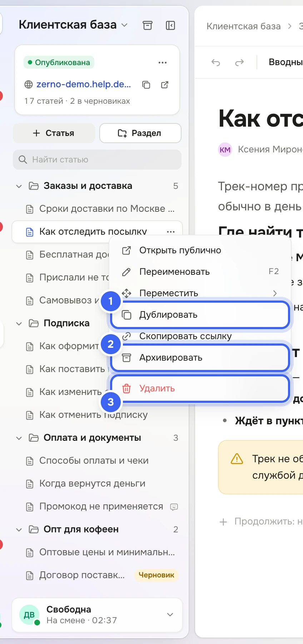Click Клиентская база breadcrumb link
This screenshot has width=303, height=644.
244,26
